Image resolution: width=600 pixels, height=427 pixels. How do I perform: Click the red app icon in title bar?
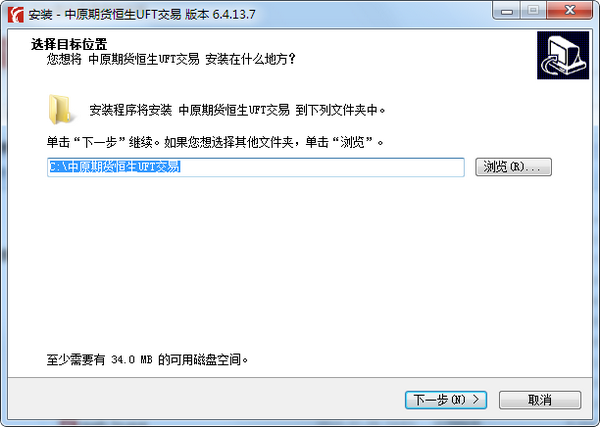[16, 15]
